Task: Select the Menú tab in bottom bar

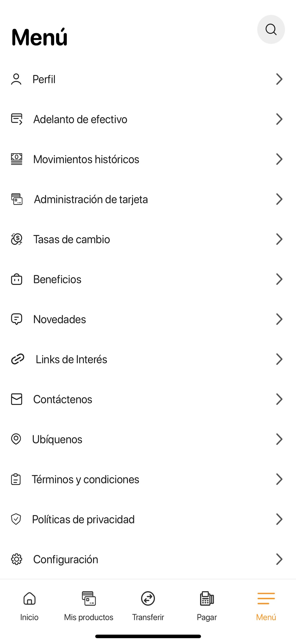Action: [266, 606]
